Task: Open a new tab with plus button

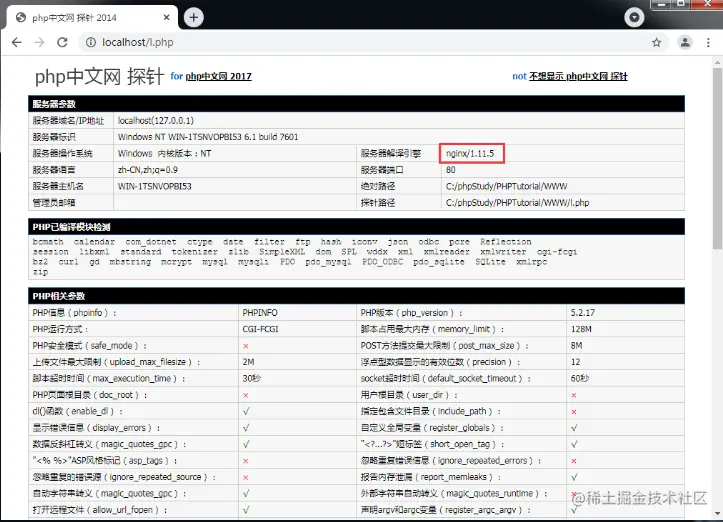Action: pos(194,18)
